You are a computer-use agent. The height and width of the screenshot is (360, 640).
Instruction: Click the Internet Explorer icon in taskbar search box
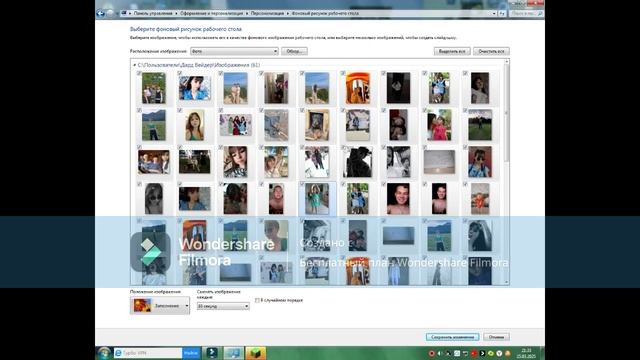[x=118, y=353]
